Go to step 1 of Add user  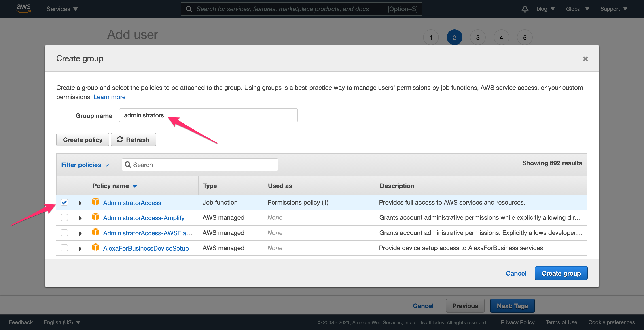coord(431,37)
